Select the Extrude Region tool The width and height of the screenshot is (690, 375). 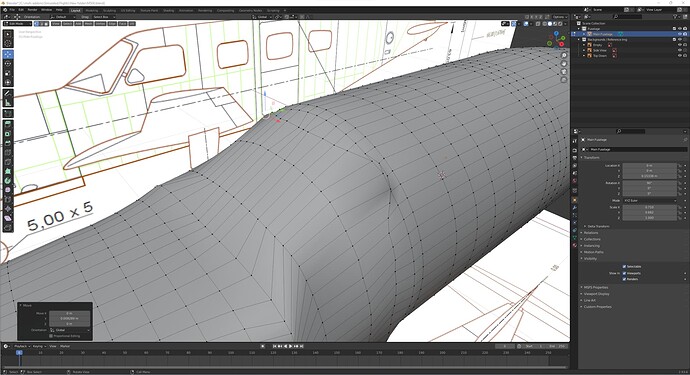click(8, 125)
